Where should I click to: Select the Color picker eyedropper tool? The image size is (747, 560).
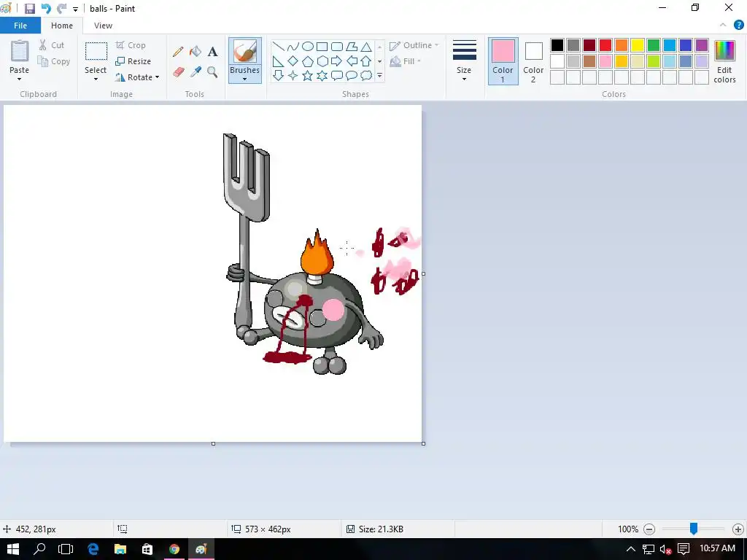[x=196, y=72]
